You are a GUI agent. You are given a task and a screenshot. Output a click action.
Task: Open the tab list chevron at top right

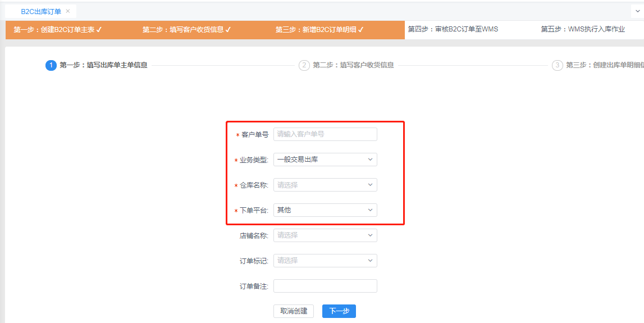638,11
